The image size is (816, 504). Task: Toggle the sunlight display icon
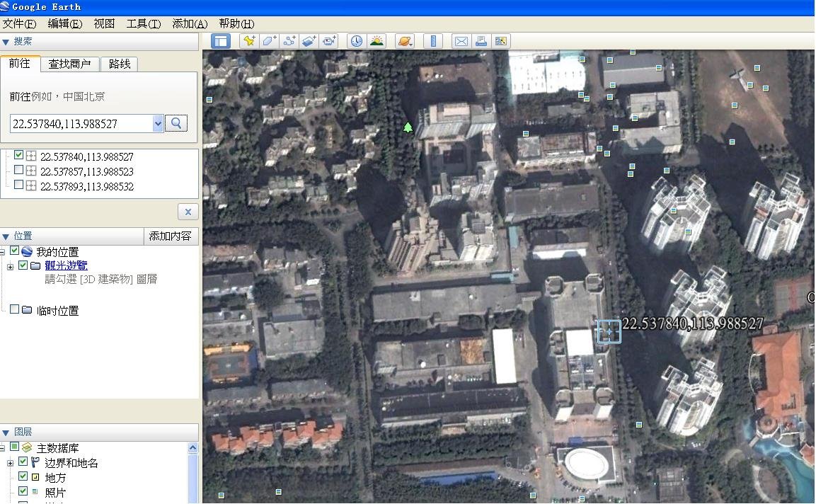[377, 41]
